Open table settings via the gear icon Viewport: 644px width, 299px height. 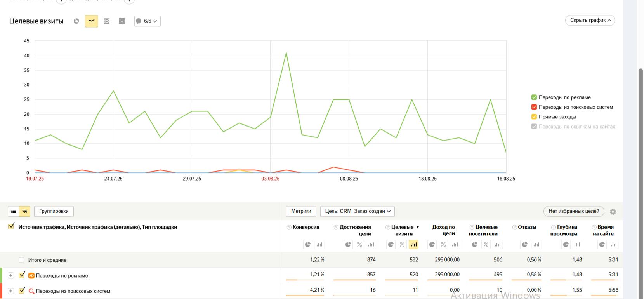pos(613,212)
